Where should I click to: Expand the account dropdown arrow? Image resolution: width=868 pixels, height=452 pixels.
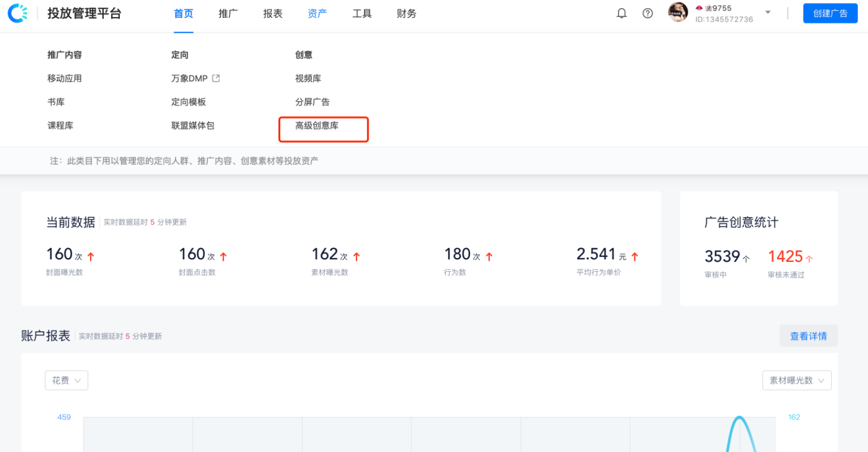point(768,13)
